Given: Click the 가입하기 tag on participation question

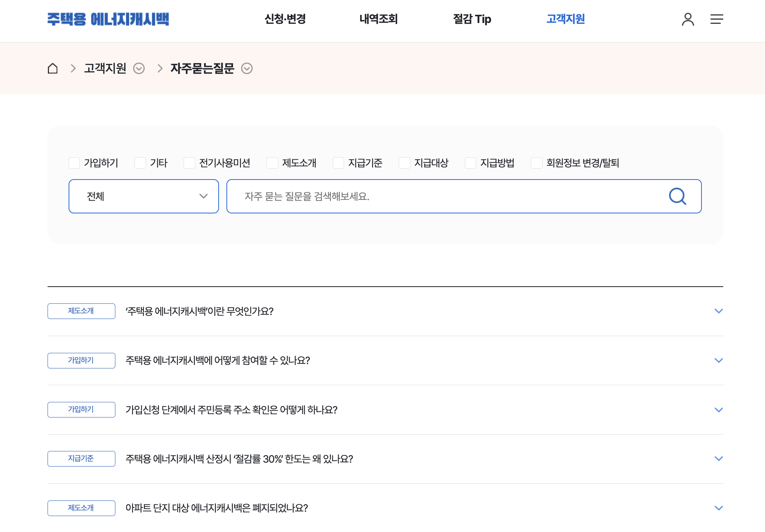Looking at the screenshot, I should point(81,361).
